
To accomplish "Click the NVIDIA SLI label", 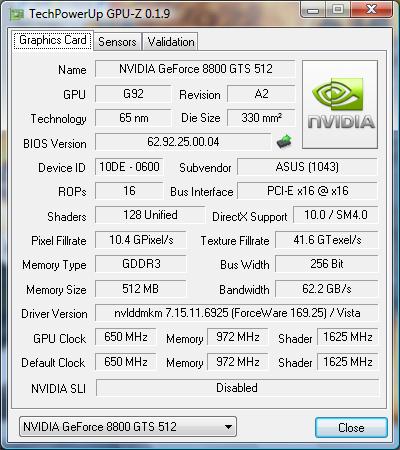I will 58,389.
